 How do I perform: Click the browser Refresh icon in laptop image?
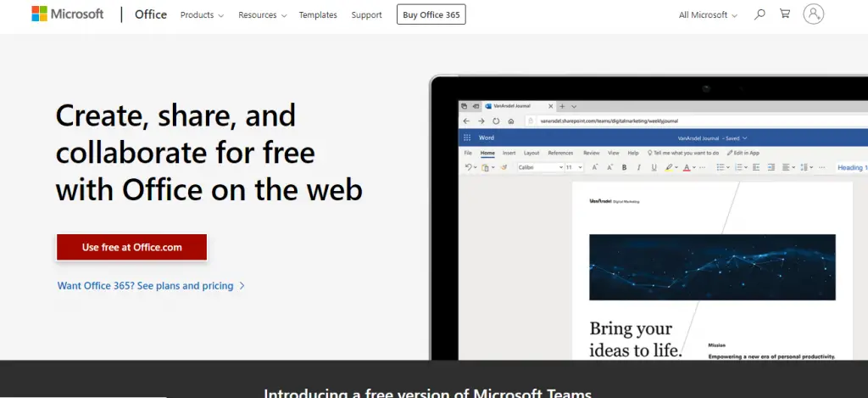[496, 121]
